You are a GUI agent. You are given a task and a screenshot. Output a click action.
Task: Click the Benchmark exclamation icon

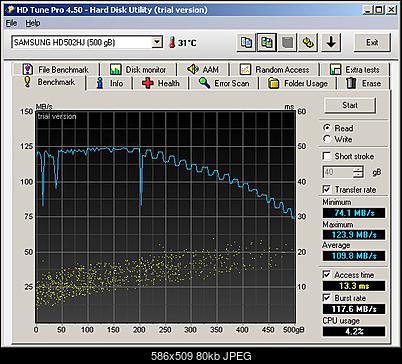27,82
